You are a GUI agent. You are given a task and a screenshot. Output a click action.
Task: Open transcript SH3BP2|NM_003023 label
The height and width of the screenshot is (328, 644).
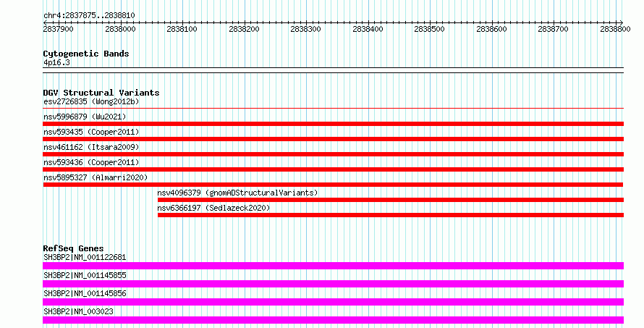click(78, 311)
